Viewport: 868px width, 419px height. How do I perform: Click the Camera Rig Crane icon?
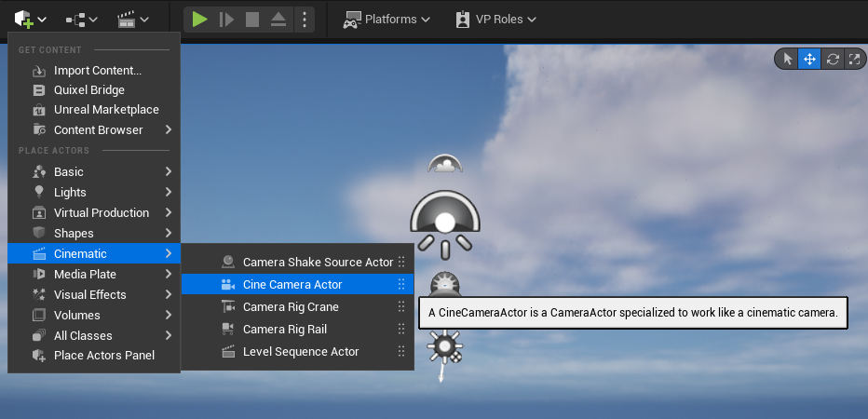click(x=227, y=307)
